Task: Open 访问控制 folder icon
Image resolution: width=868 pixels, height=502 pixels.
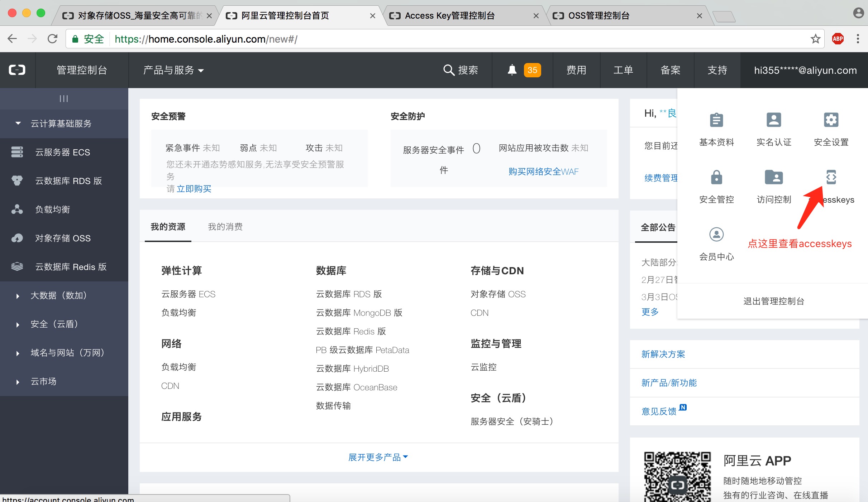Action: pos(774,177)
